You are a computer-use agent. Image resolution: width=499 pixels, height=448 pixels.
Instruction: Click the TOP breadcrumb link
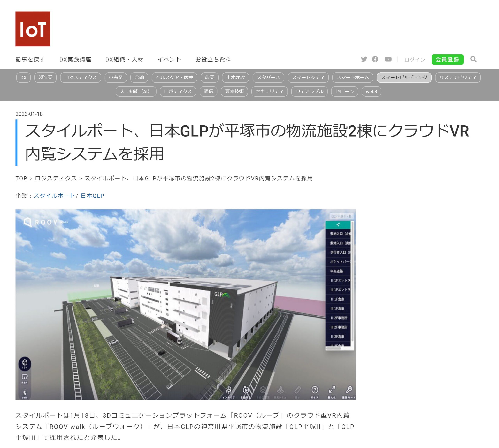(21, 178)
